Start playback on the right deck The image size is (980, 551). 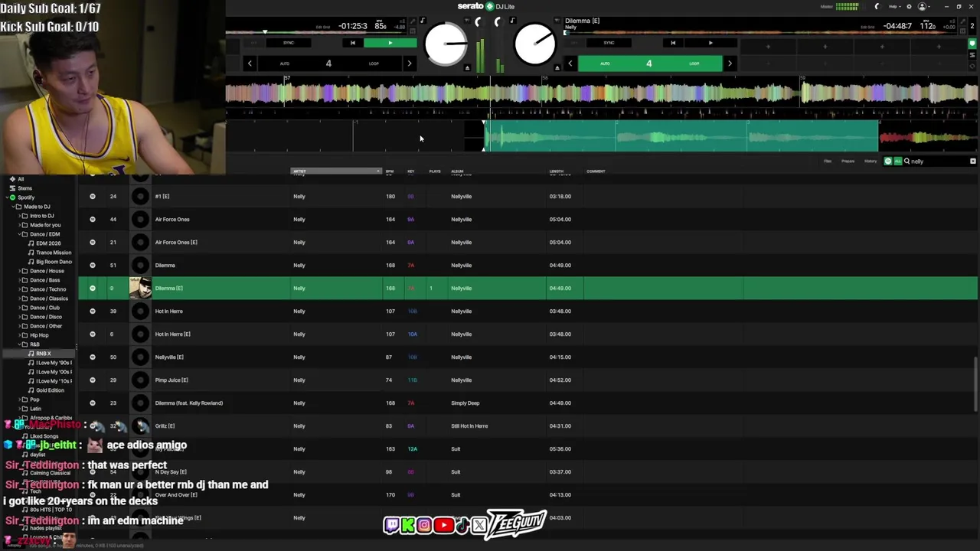(x=710, y=43)
